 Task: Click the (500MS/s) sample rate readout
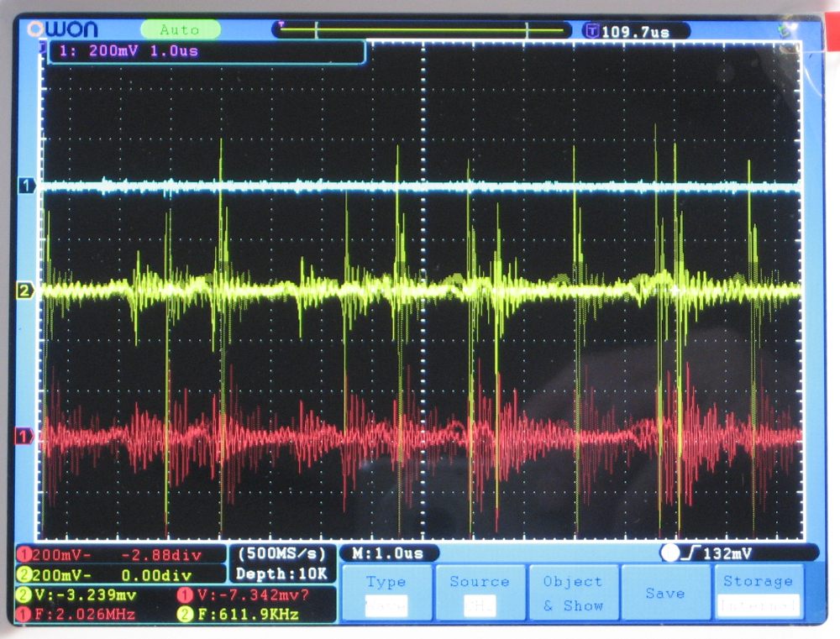(x=281, y=553)
